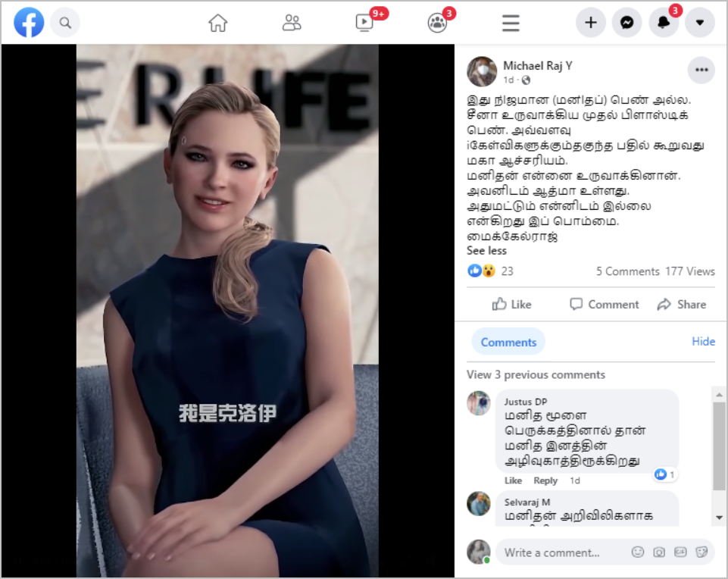The height and width of the screenshot is (579, 728).
Task: Share the post
Action: click(x=682, y=305)
